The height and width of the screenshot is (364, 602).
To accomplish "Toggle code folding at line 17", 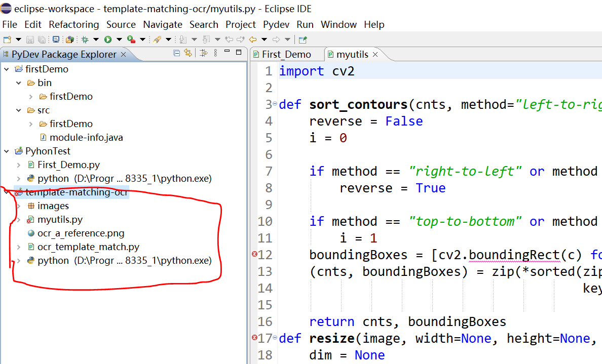I will click(275, 338).
